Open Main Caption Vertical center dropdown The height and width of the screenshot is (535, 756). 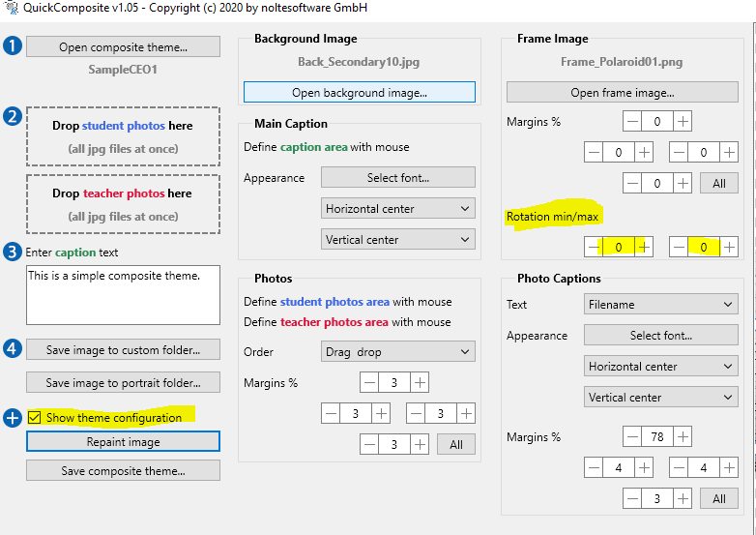pos(397,240)
